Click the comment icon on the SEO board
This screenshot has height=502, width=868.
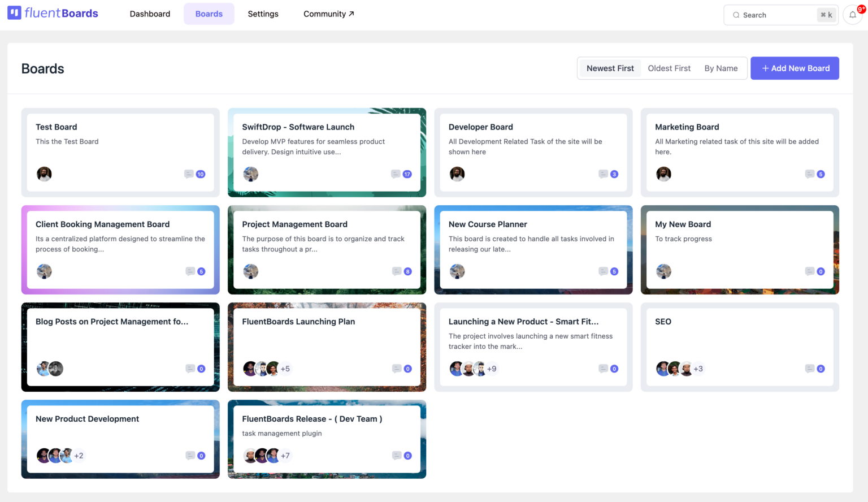point(810,369)
